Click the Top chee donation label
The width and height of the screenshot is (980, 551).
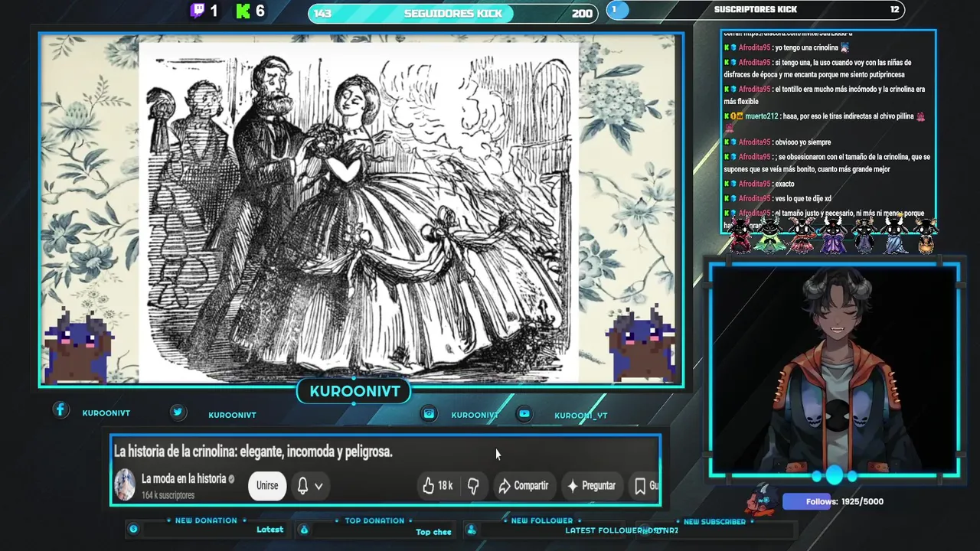click(433, 532)
